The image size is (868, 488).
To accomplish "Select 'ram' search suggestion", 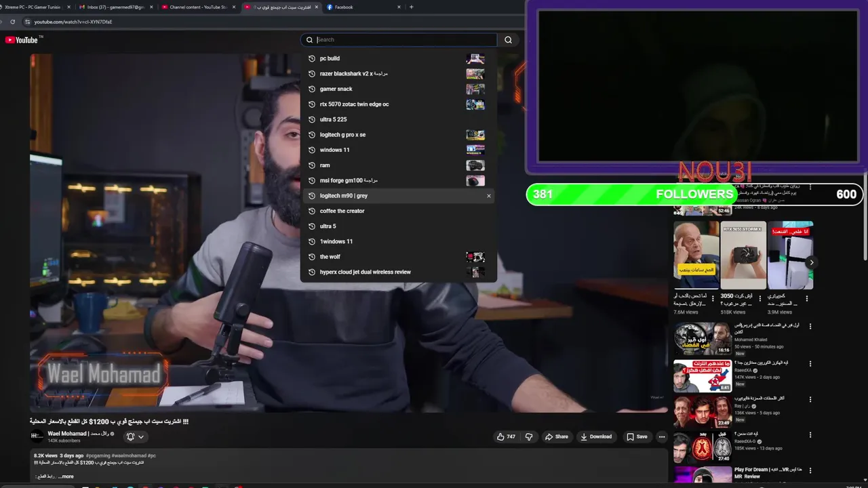I will 399,165.
